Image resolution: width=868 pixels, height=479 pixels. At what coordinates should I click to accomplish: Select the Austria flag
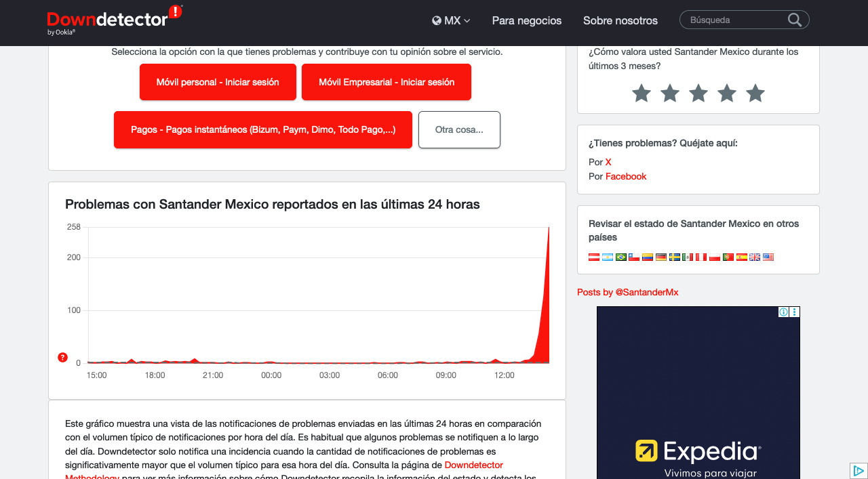click(x=594, y=257)
